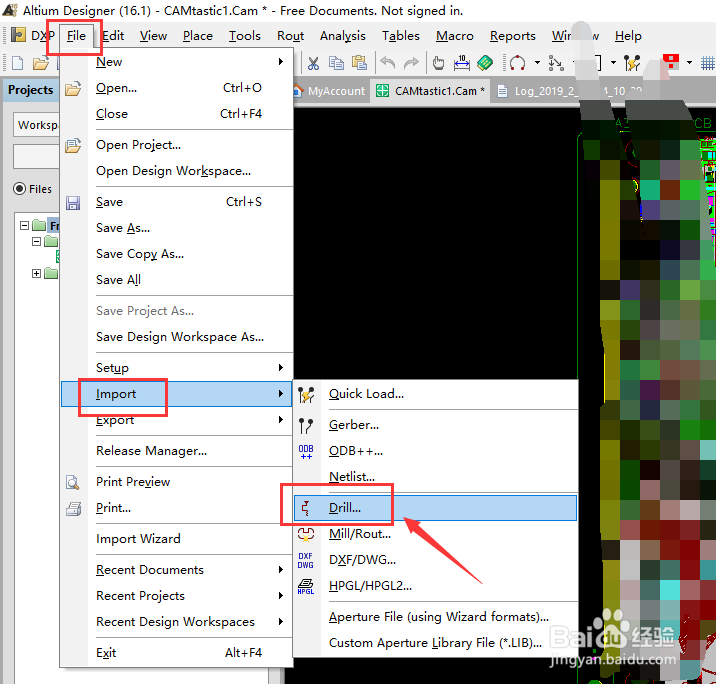Image resolution: width=716 pixels, height=684 pixels.
Task: Click the Cut scissors toolbar icon
Action: pyautogui.click(x=313, y=63)
